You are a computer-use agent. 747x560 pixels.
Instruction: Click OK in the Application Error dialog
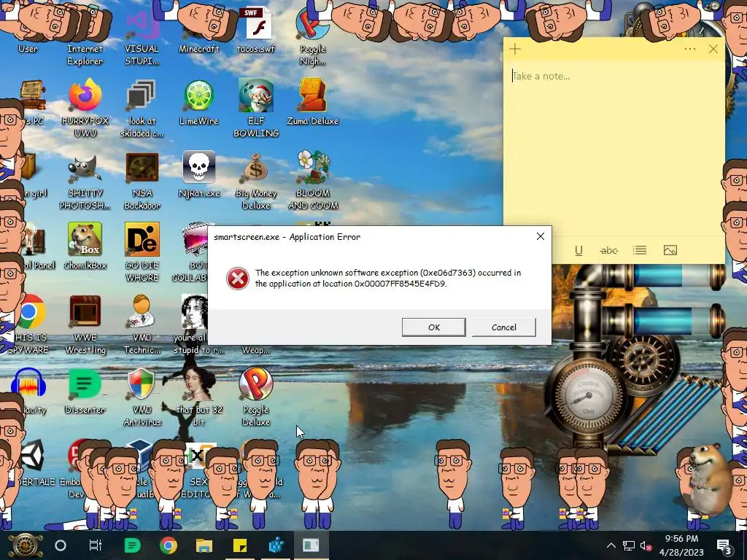(x=433, y=327)
